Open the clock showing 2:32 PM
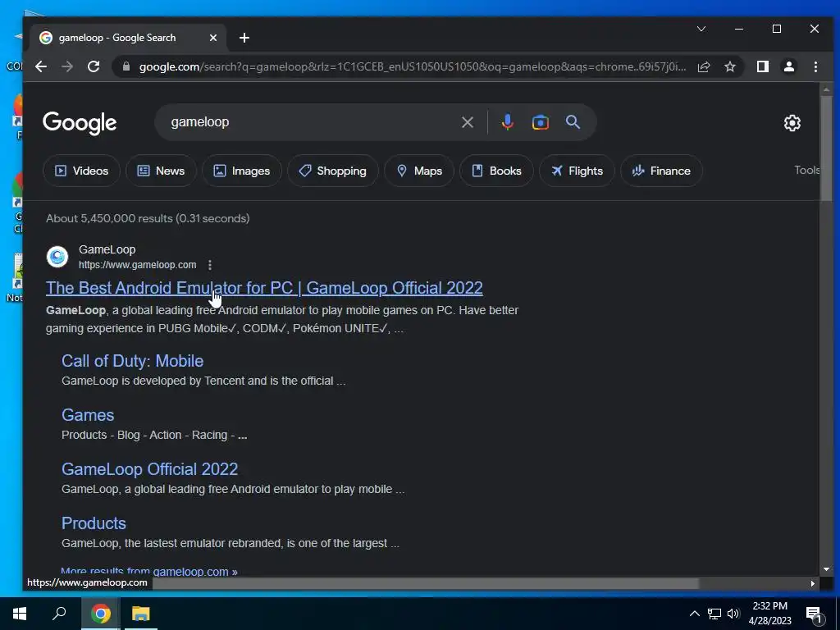Image resolution: width=840 pixels, height=630 pixels. (769, 614)
